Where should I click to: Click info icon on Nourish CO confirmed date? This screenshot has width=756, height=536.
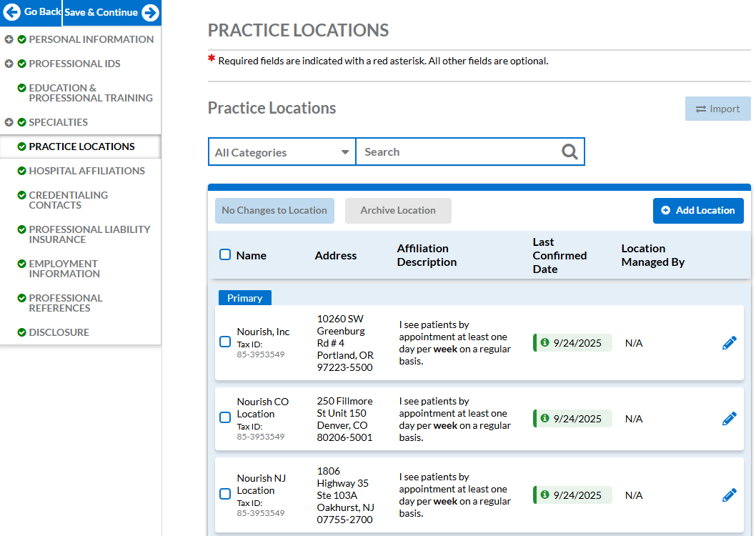(x=545, y=419)
